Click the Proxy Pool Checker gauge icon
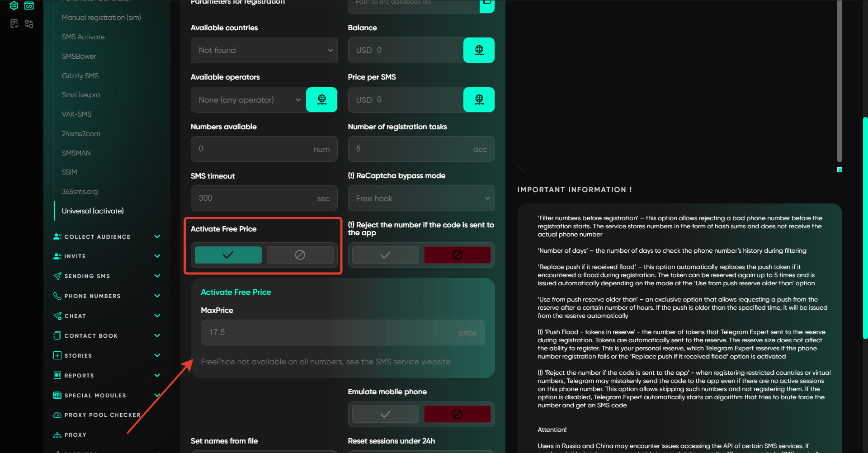868x453 pixels. 57,415
